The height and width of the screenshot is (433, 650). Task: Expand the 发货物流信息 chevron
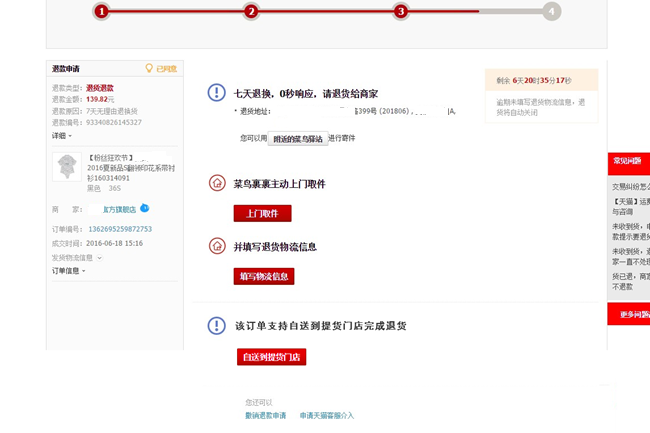coord(99,258)
